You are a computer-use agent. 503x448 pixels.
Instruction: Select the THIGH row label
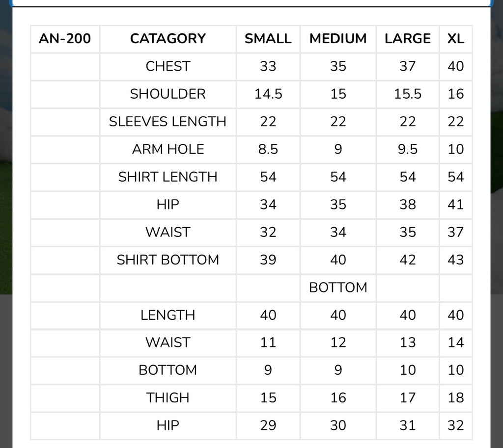(x=168, y=397)
